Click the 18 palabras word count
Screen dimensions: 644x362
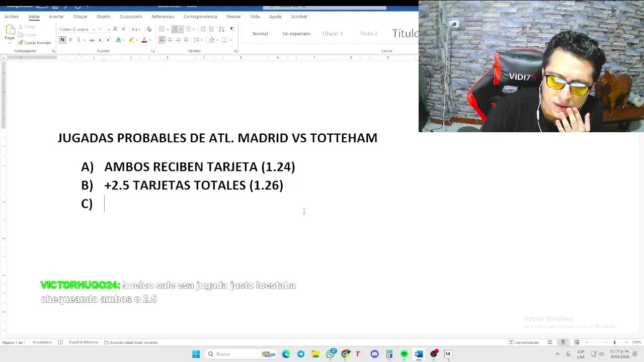click(42, 342)
